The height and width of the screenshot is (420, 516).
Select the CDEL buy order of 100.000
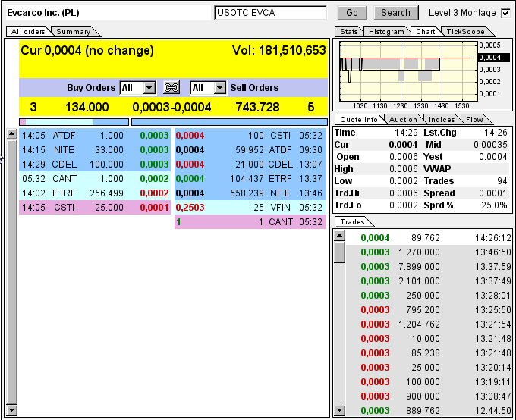(95, 165)
